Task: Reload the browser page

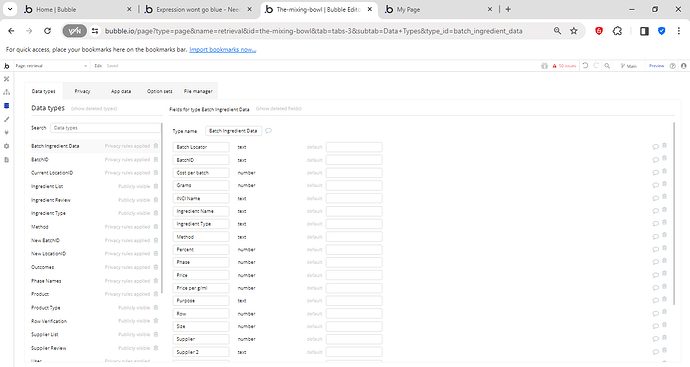Action: point(48,31)
